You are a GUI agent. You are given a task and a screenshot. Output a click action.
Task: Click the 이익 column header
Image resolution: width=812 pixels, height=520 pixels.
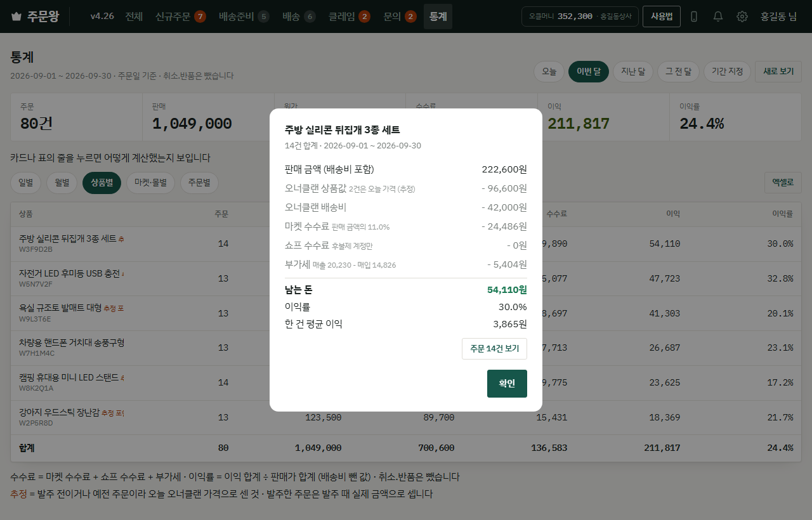coord(673,214)
